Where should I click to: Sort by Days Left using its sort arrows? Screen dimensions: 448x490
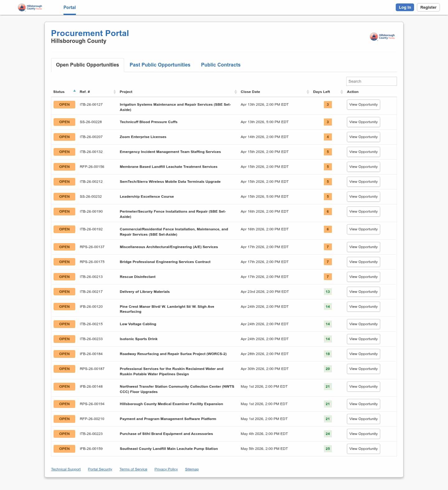[341, 92]
